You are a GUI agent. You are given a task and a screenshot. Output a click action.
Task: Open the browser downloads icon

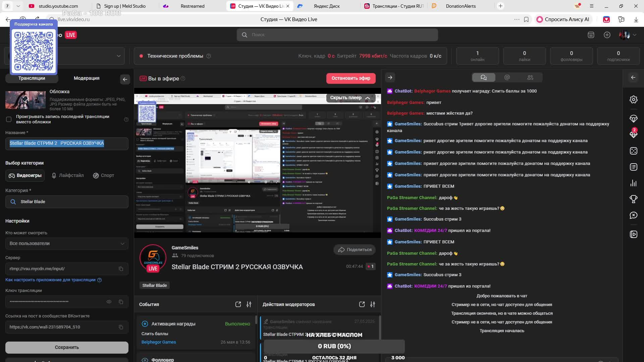pos(636,19)
